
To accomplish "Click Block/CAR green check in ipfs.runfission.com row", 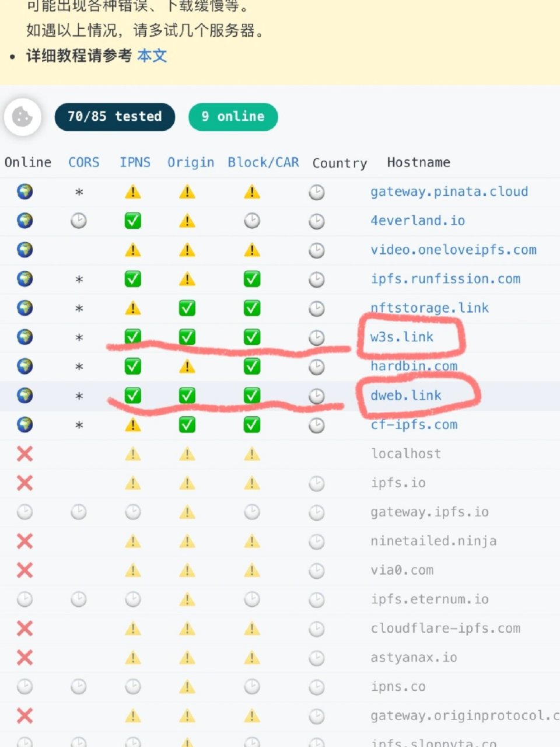I will [x=252, y=279].
